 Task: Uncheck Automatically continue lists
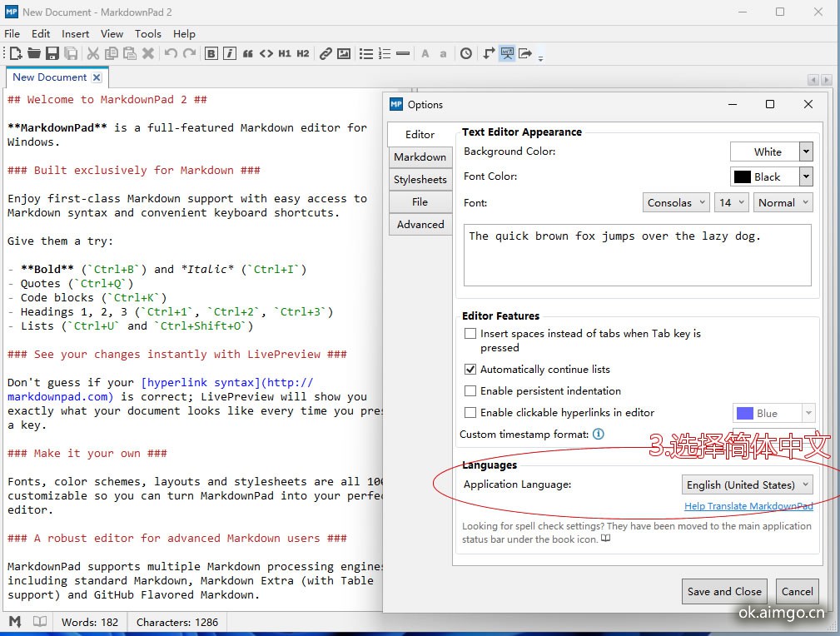(470, 369)
